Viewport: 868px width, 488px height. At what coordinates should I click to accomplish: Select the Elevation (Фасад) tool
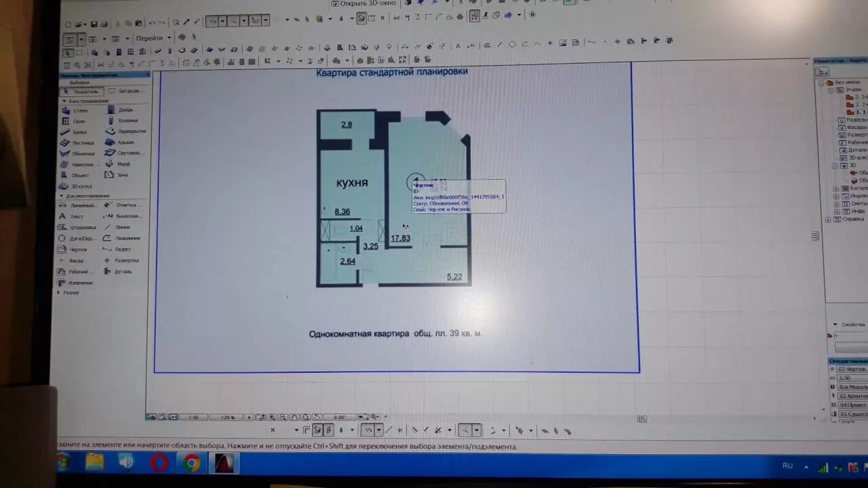click(73, 260)
